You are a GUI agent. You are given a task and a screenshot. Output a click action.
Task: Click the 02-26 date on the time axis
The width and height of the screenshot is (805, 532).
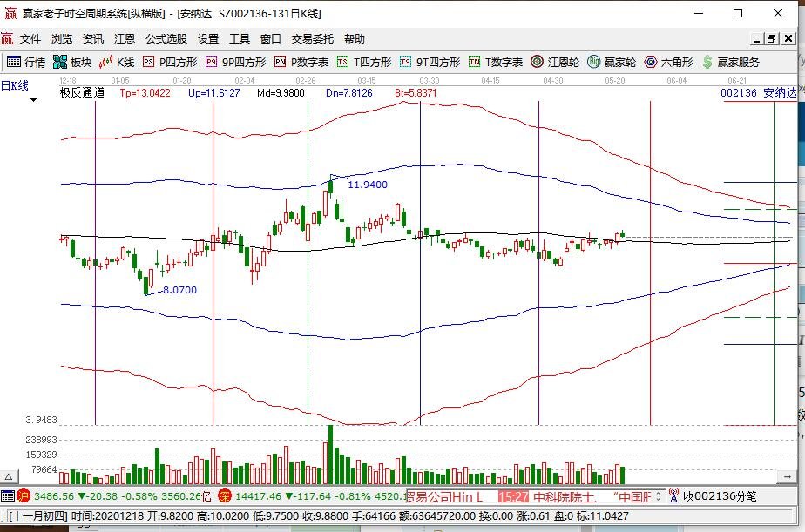306,81
